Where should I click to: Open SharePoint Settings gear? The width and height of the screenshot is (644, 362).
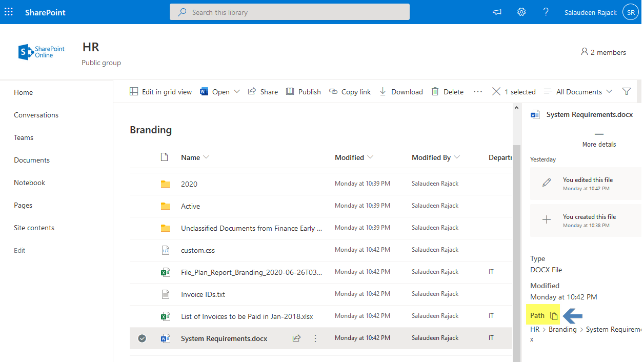[521, 11]
